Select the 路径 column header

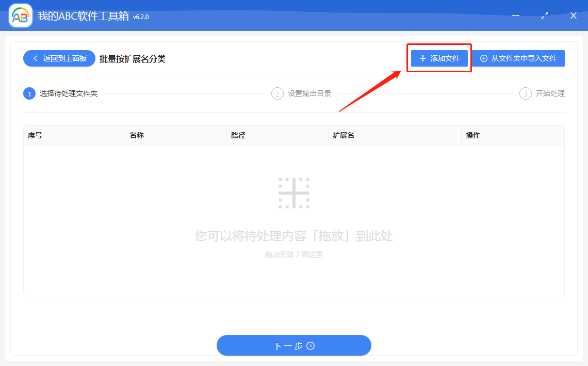[x=237, y=135]
